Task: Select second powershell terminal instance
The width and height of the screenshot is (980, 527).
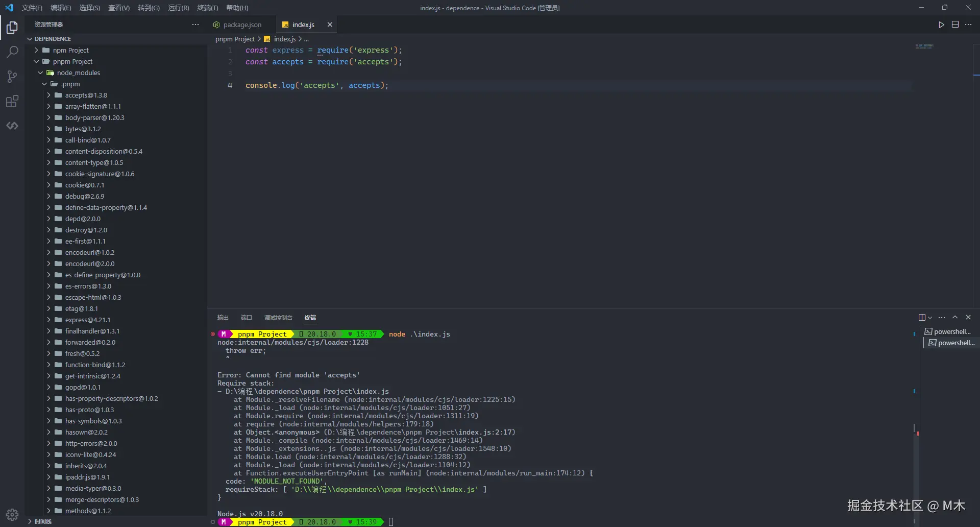Action: (x=950, y=343)
